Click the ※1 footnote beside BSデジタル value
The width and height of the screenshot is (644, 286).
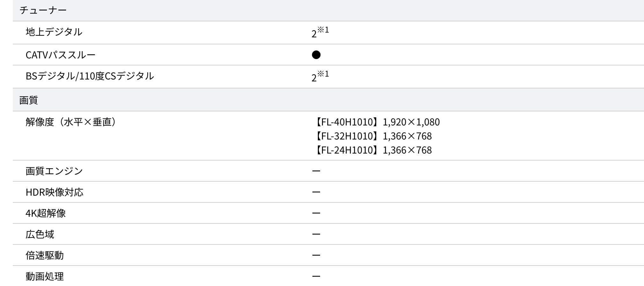point(323,74)
